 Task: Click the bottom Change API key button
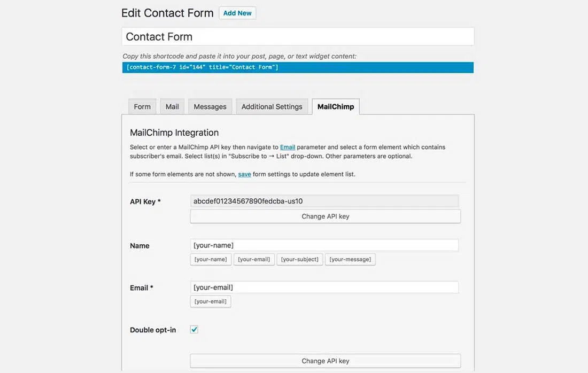click(325, 361)
